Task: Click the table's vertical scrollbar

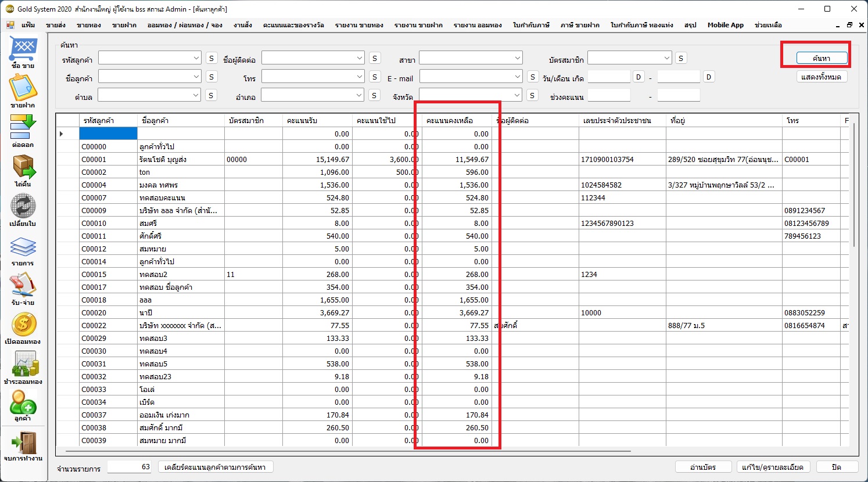Action: pyautogui.click(x=853, y=186)
